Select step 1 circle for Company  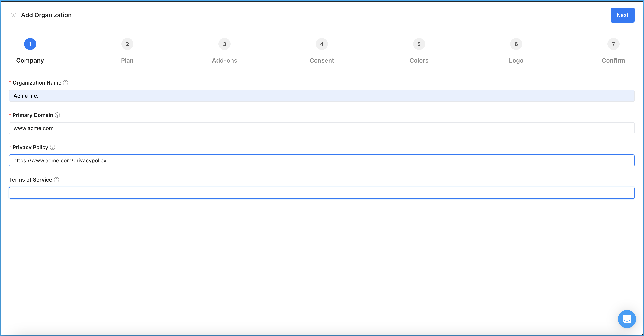(x=30, y=44)
